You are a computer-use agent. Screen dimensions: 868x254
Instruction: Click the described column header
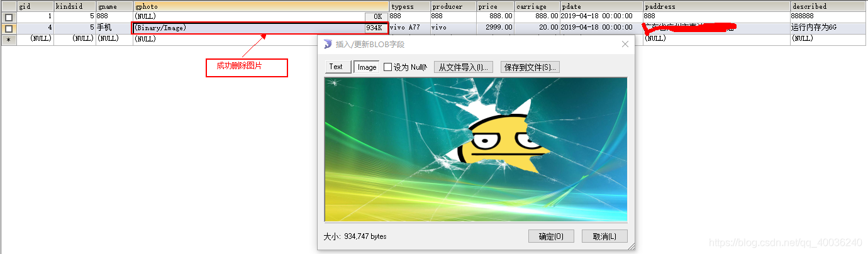pyautogui.click(x=829, y=6)
